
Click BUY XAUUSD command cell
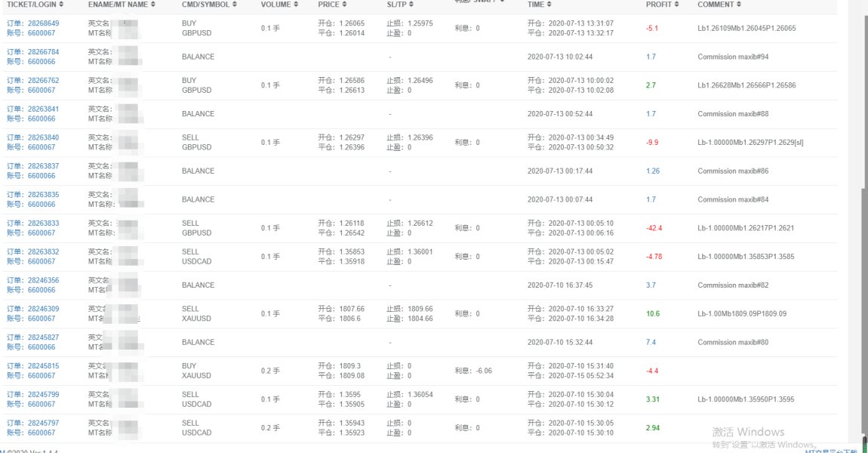(196, 371)
